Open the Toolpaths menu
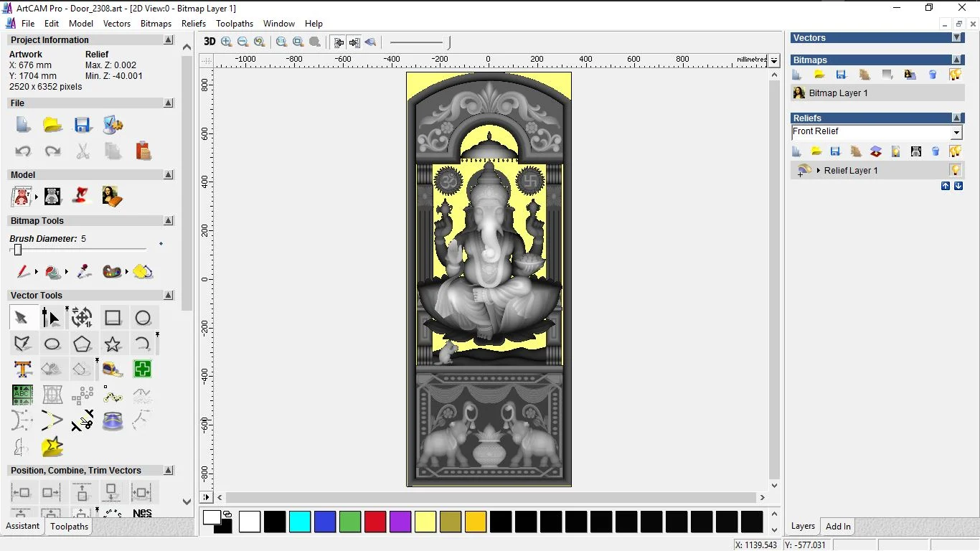980x551 pixels. pos(235,24)
